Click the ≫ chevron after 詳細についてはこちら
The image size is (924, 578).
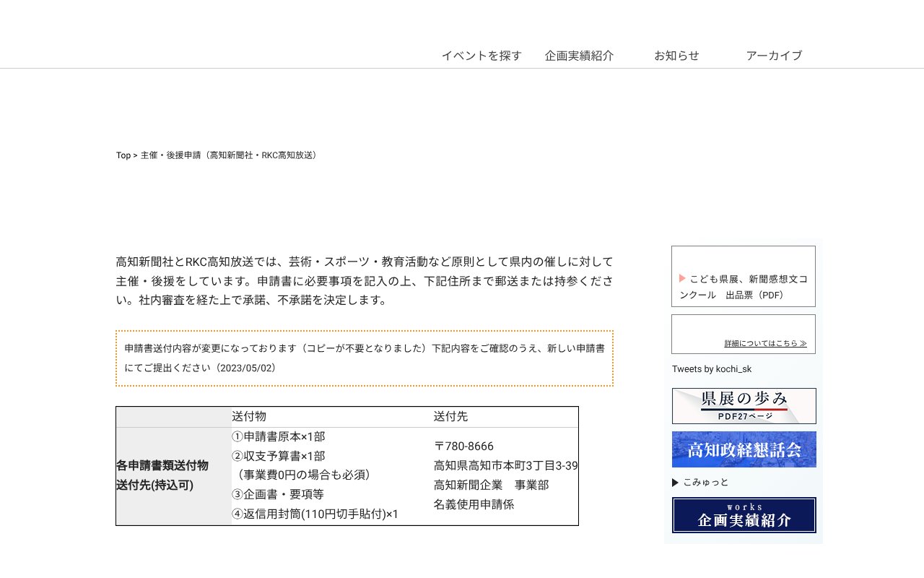pyautogui.click(x=803, y=343)
